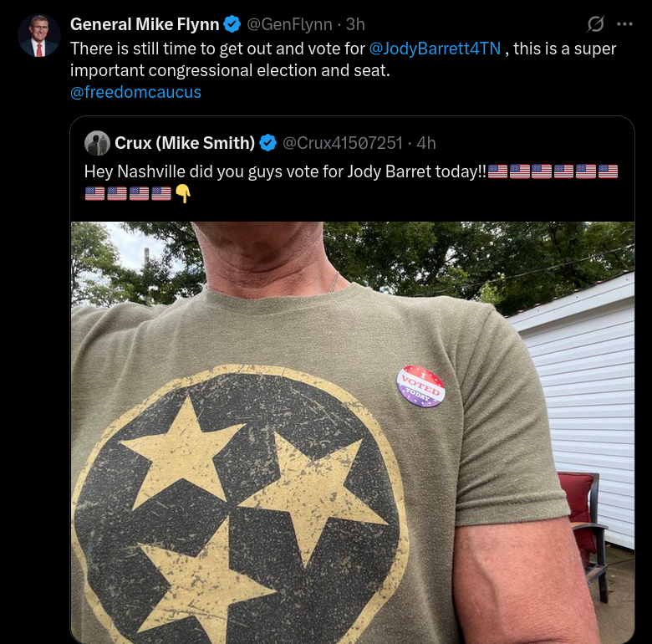Click the pointing-down hand emoji
This screenshot has width=652, height=644.
tap(183, 194)
